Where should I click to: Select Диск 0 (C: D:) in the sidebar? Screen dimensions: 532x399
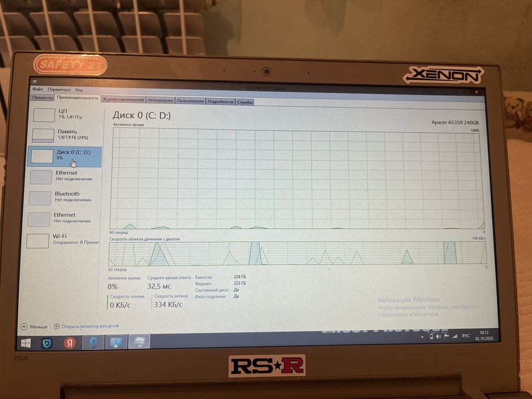point(64,157)
